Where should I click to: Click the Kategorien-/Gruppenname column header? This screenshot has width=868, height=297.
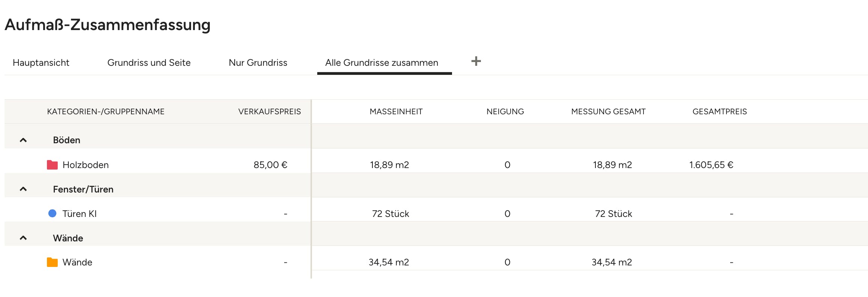pyautogui.click(x=106, y=112)
